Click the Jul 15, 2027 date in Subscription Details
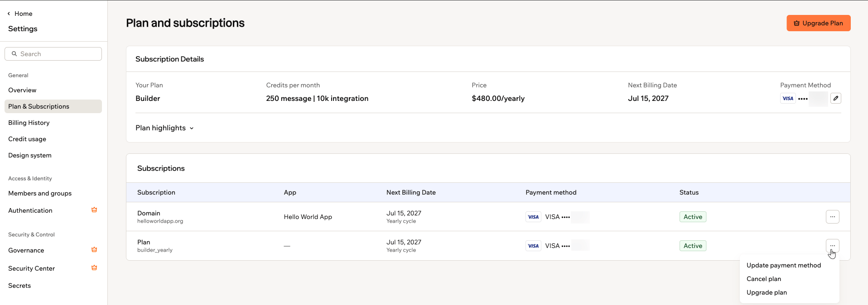The height and width of the screenshot is (305, 868). tap(648, 98)
